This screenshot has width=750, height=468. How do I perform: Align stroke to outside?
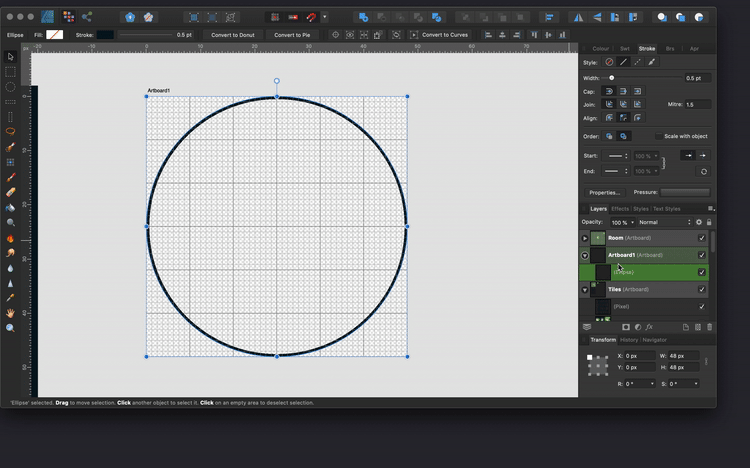click(x=637, y=118)
